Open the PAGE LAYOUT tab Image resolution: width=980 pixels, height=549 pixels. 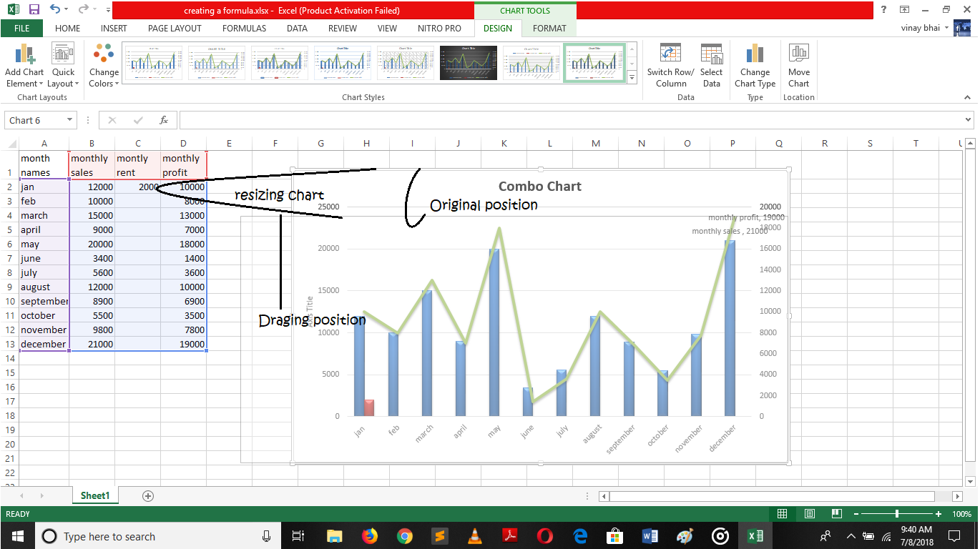pos(175,29)
